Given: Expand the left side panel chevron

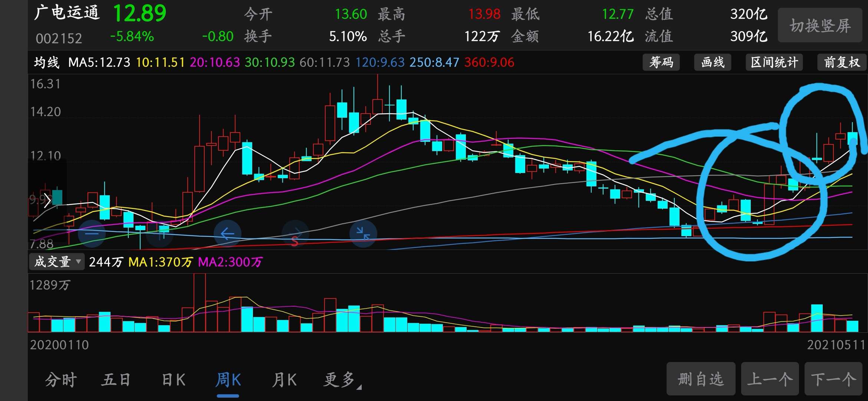Looking at the screenshot, I should coord(47,200).
